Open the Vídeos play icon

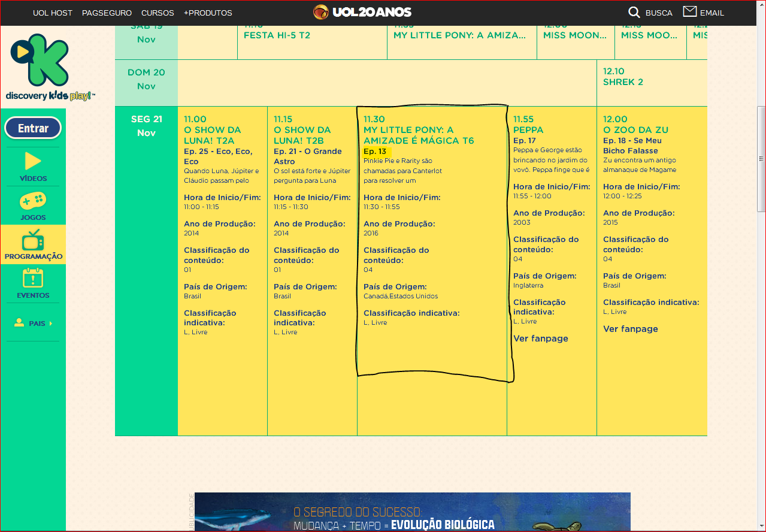click(x=33, y=161)
